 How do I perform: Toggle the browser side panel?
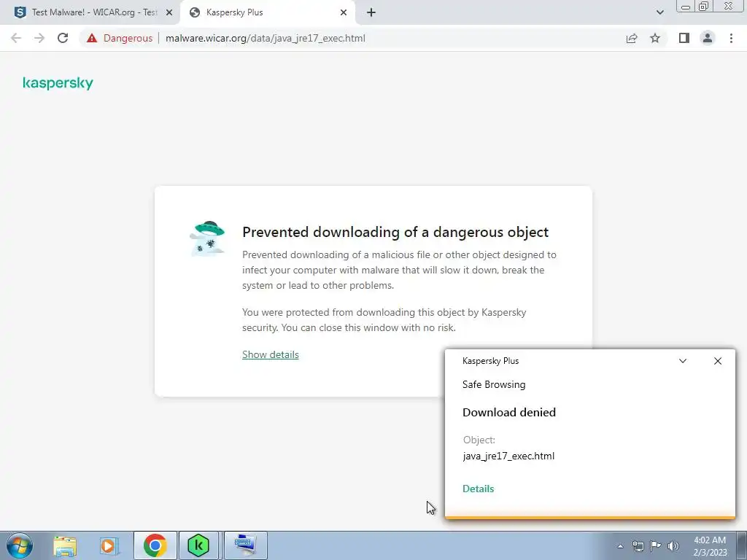(x=684, y=38)
